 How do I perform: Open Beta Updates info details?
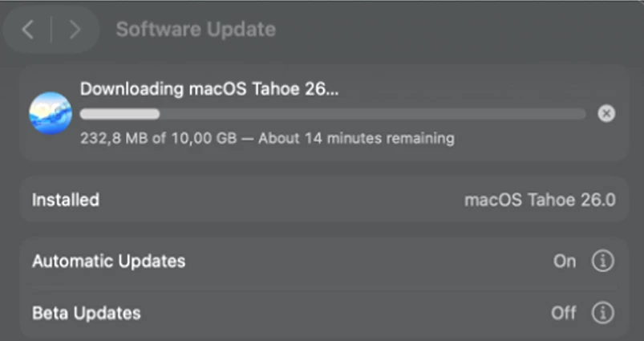coord(601,313)
